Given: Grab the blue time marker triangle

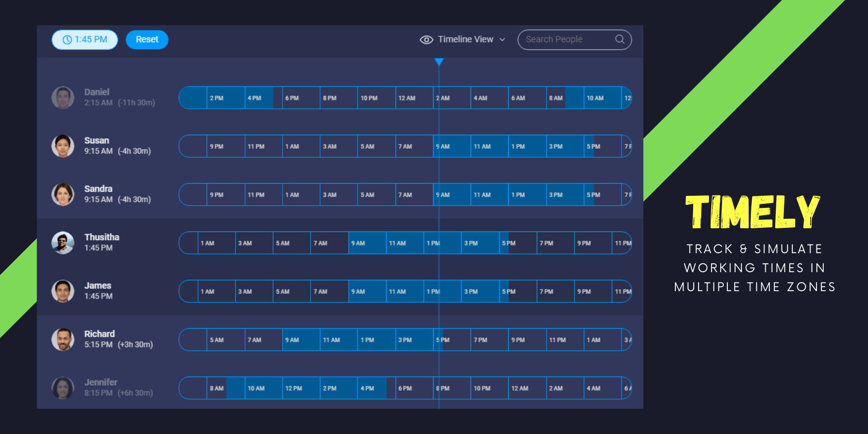Looking at the screenshot, I should pyautogui.click(x=439, y=62).
